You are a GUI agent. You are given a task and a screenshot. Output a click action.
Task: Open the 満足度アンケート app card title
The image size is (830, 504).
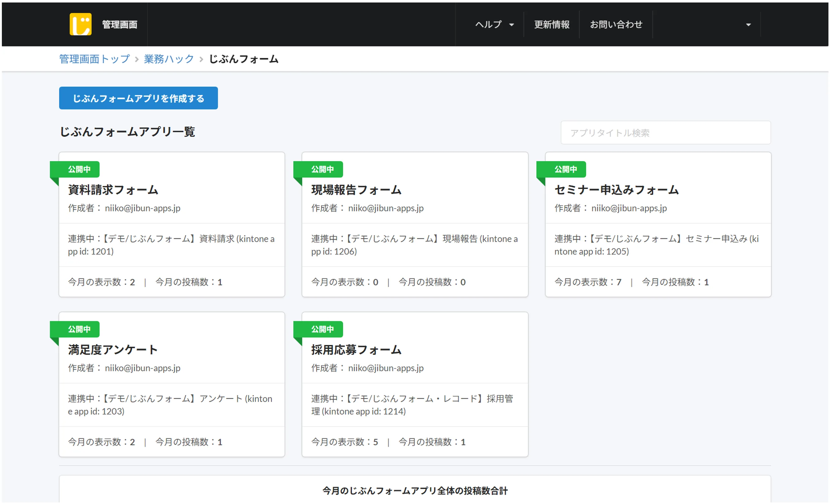[113, 350]
